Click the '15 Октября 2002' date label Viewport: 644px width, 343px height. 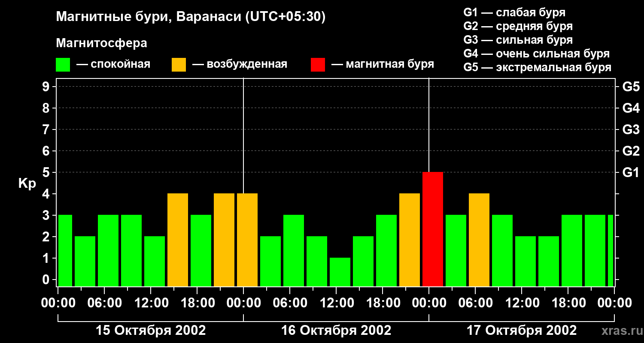pyautogui.click(x=151, y=331)
